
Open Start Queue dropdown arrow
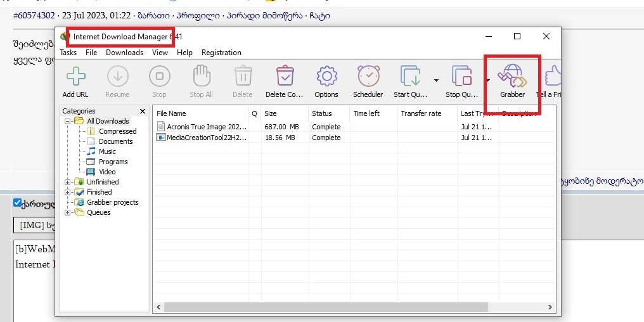click(x=436, y=80)
